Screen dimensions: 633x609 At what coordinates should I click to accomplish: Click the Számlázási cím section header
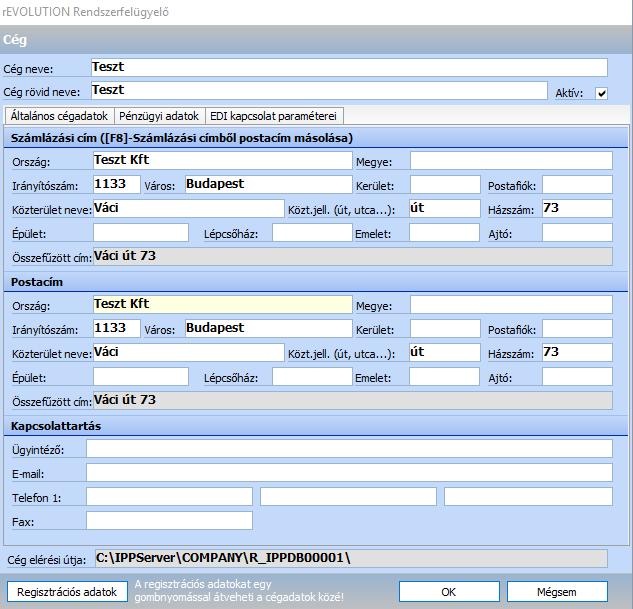click(x=316, y=138)
